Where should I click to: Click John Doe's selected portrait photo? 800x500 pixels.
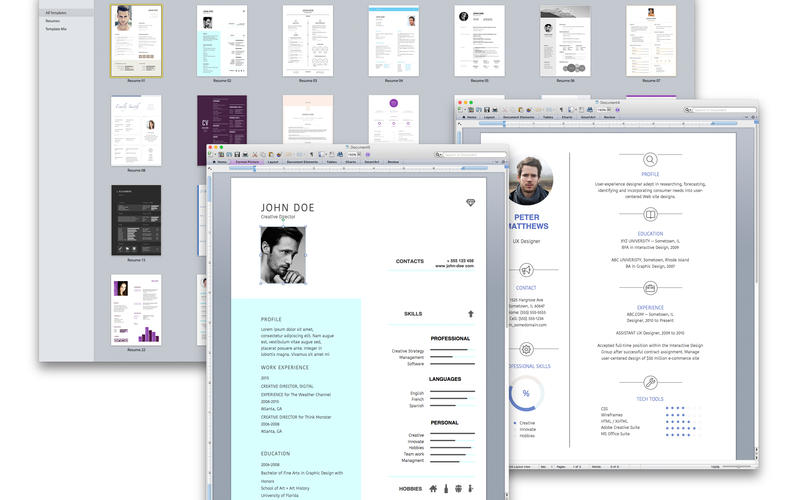(x=283, y=255)
